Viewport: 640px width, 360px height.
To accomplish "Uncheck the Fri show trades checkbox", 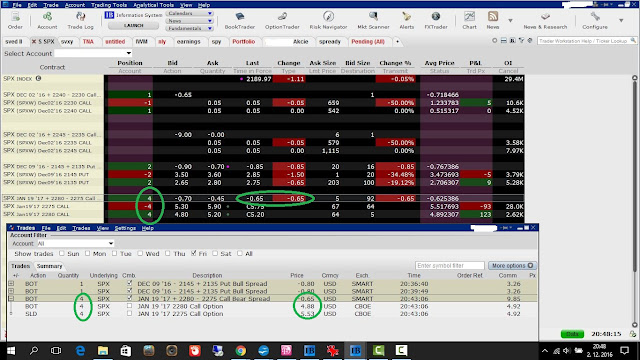I will pyautogui.click(x=193, y=253).
